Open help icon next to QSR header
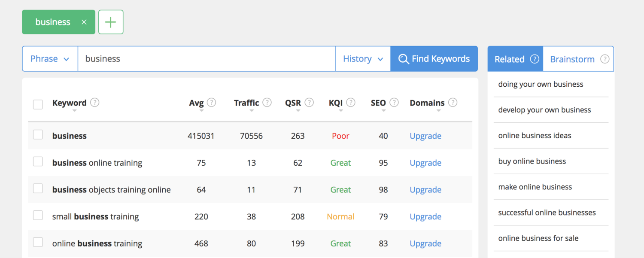This screenshot has height=258, width=644. coord(309,102)
